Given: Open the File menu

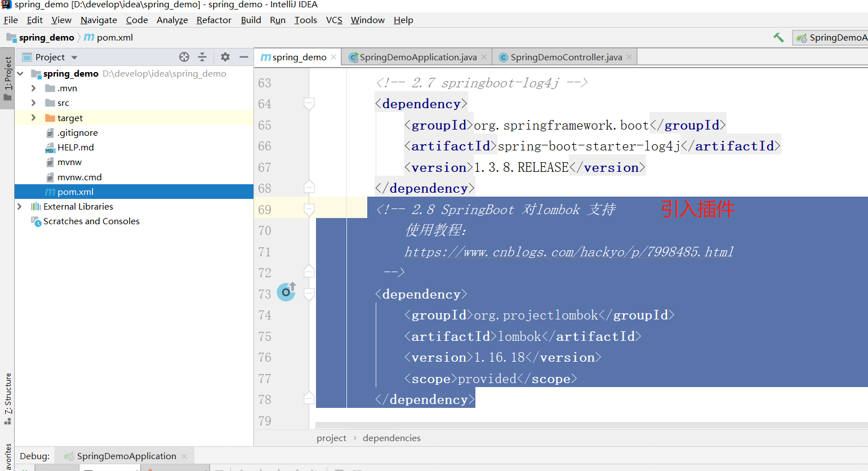Looking at the screenshot, I should click(x=11, y=20).
